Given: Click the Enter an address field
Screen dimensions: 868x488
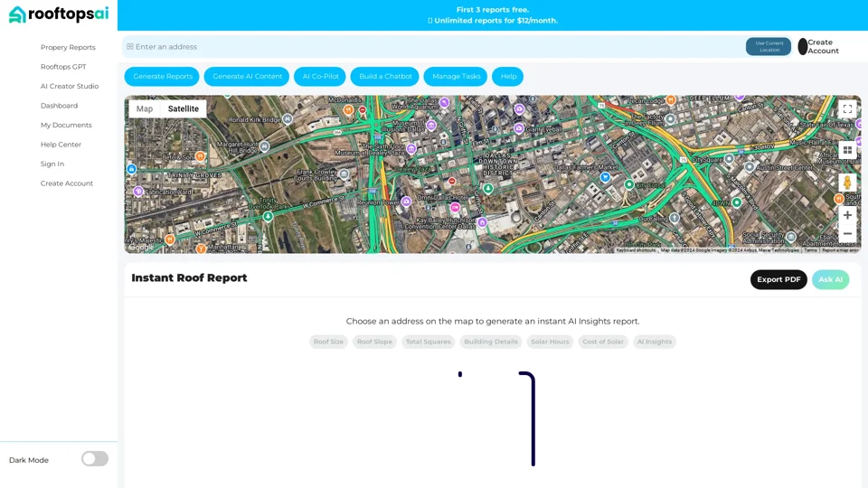Looking at the screenshot, I should click(x=433, y=46).
